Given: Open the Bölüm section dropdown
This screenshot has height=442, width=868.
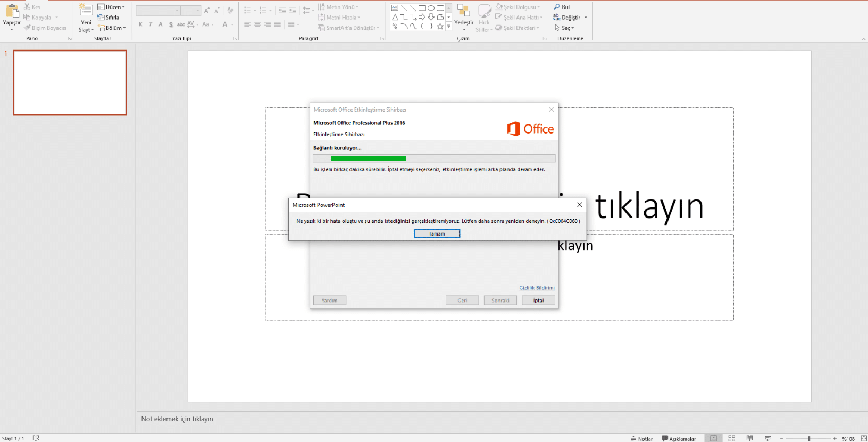Looking at the screenshot, I should (x=112, y=28).
